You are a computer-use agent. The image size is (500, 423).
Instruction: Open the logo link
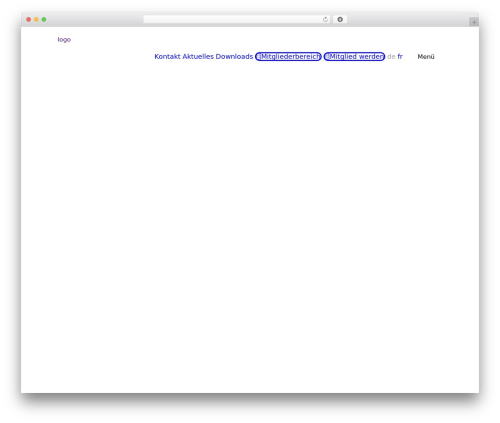(x=64, y=40)
